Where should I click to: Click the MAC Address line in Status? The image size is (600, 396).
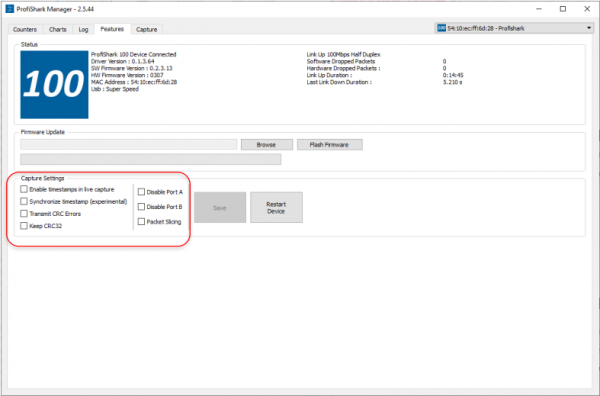134,82
